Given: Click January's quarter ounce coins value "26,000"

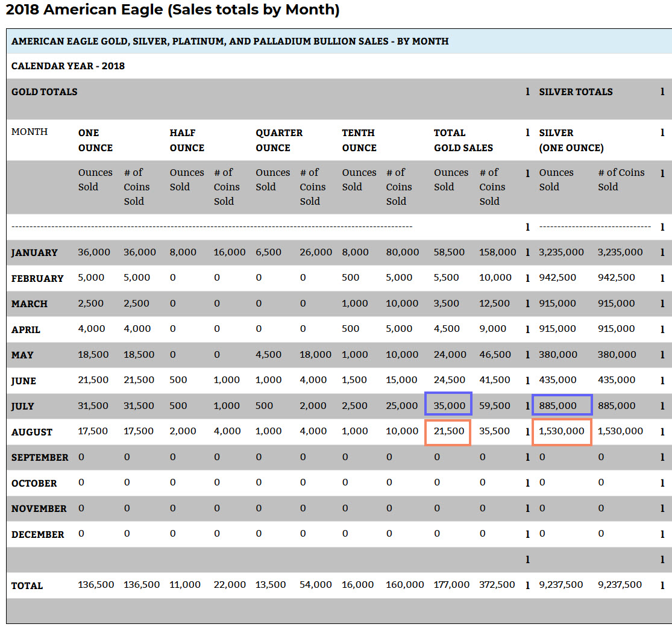Looking at the screenshot, I should coord(316,252).
